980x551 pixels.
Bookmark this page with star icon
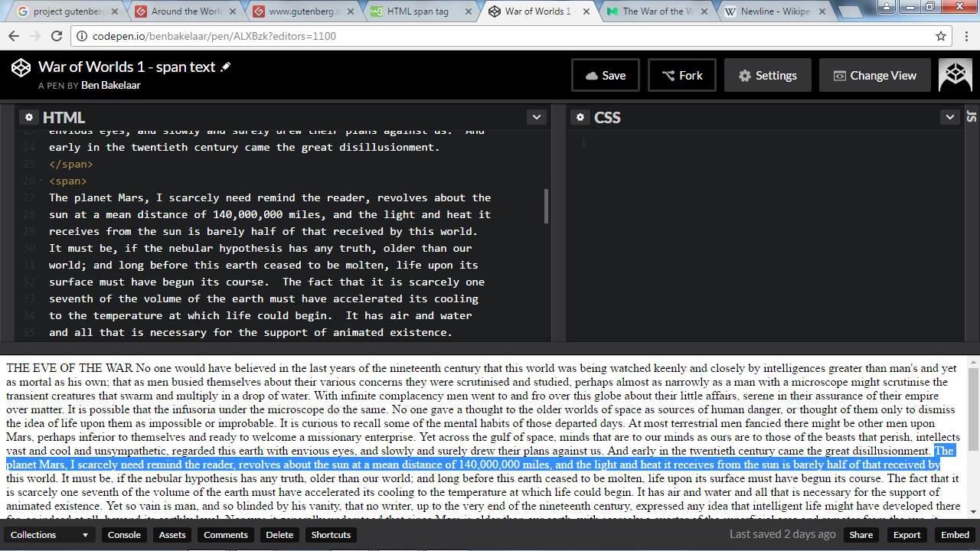(x=941, y=36)
